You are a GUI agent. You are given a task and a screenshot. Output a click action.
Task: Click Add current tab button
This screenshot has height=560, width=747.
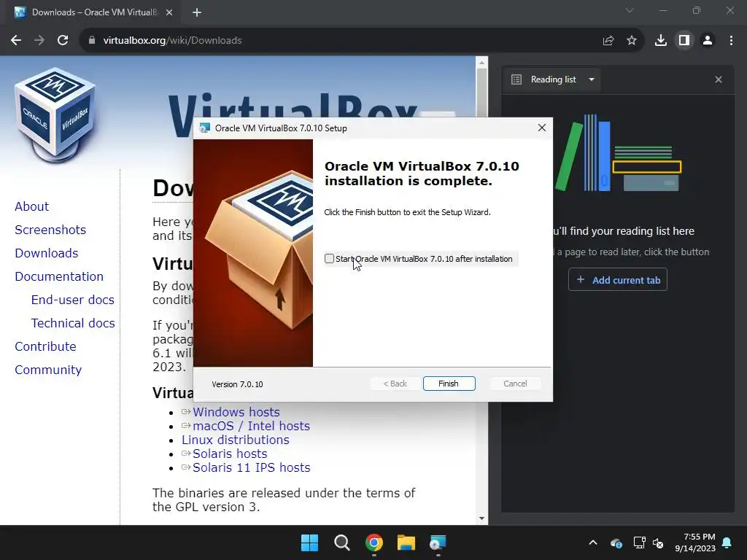pyautogui.click(x=618, y=280)
